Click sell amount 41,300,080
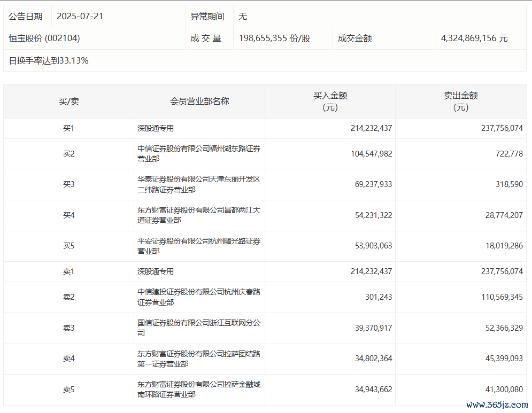 pyautogui.click(x=504, y=389)
